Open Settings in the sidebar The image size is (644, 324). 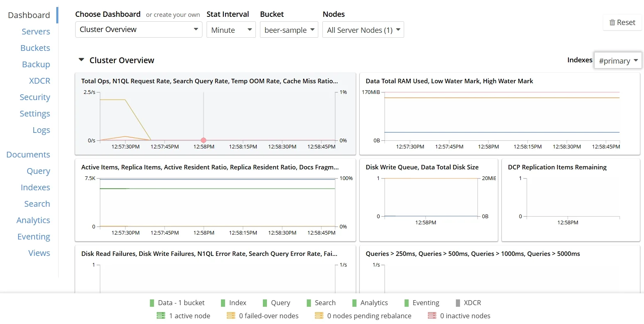(x=35, y=114)
